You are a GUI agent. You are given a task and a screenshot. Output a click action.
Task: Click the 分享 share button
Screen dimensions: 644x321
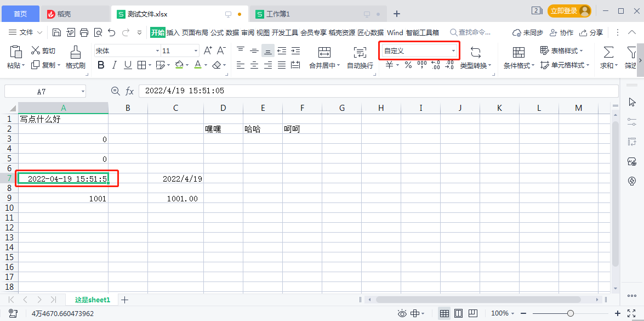[x=591, y=32]
